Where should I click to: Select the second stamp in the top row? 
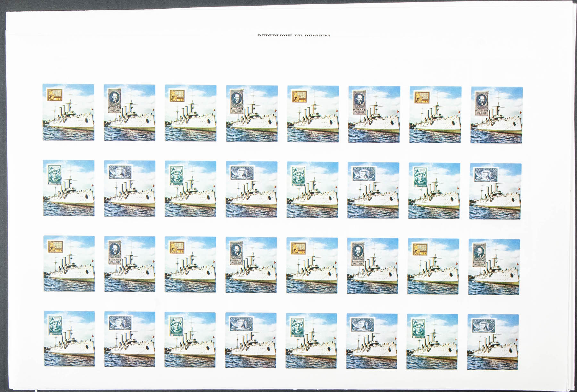[x=130, y=112]
